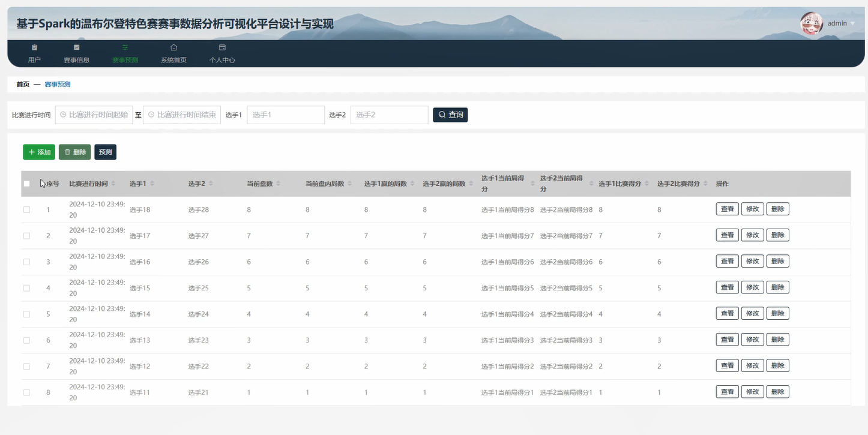
Task: Tick the checkbox of the 选手12 row
Action: (x=26, y=367)
